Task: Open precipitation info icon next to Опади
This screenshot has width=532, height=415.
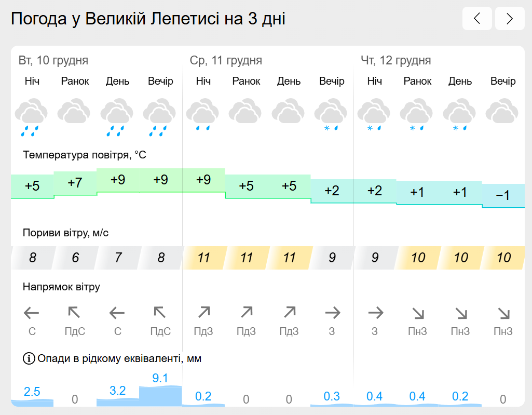Action: (29, 358)
